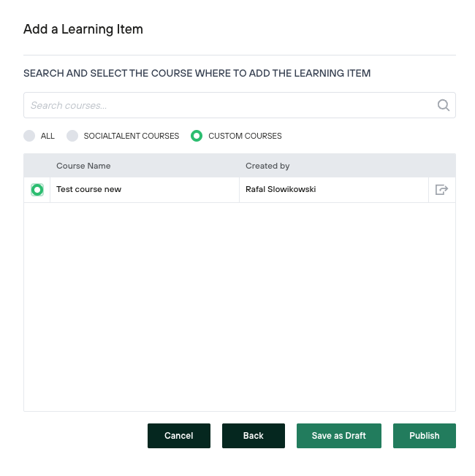Click the Test course new name cell
Image resolution: width=475 pixels, height=476 pixels.
point(89,190)
